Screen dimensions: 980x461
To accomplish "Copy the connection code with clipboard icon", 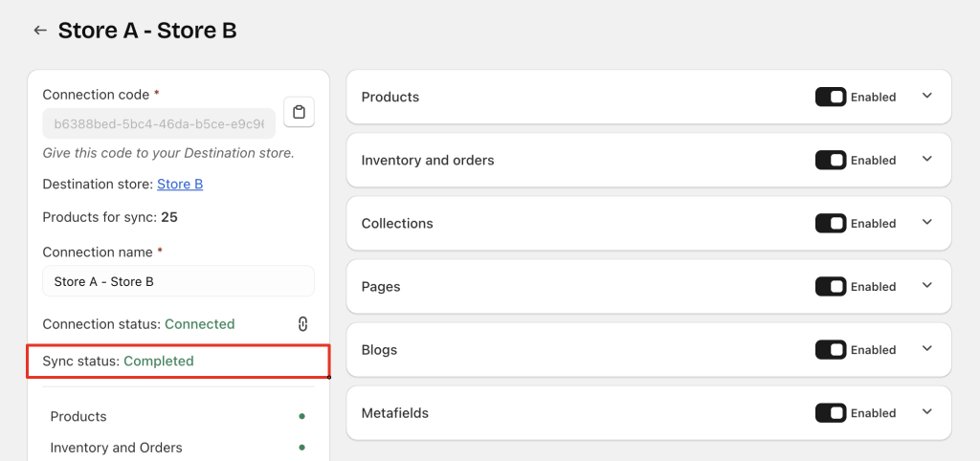I will [x=300, y=112].
